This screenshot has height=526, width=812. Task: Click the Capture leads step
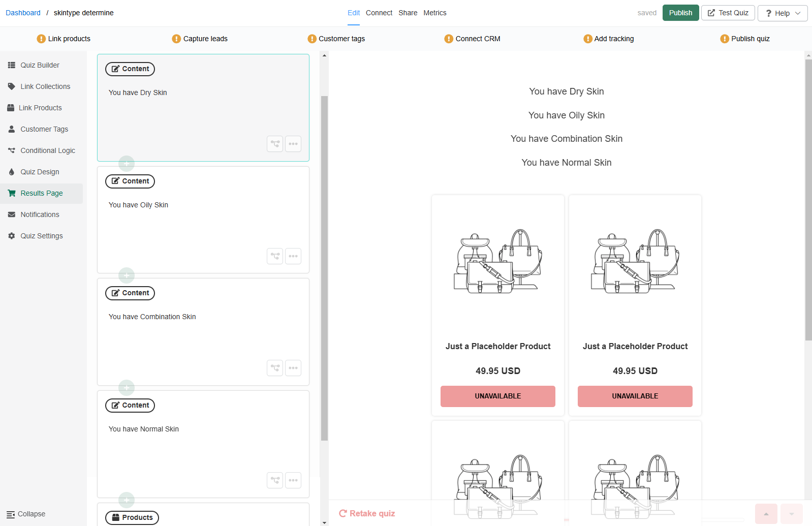pyautogui.click(x=200, y=39)
